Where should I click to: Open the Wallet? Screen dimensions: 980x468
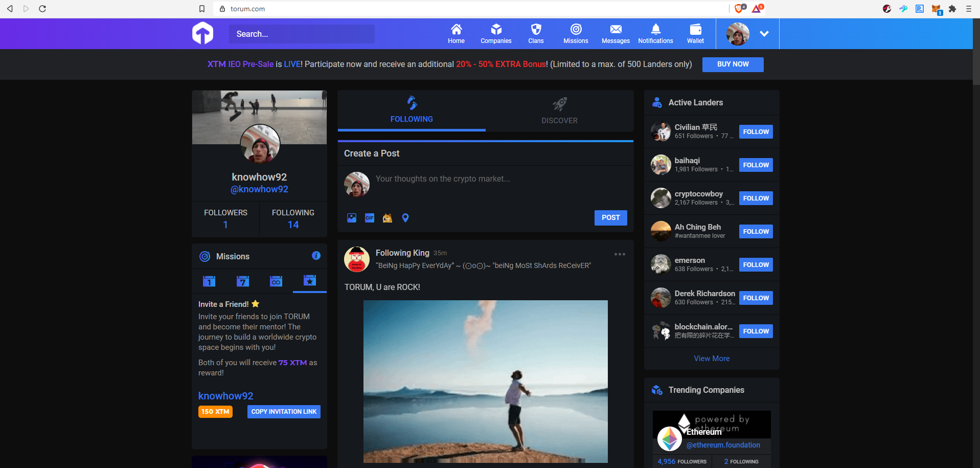click(695, 34)
